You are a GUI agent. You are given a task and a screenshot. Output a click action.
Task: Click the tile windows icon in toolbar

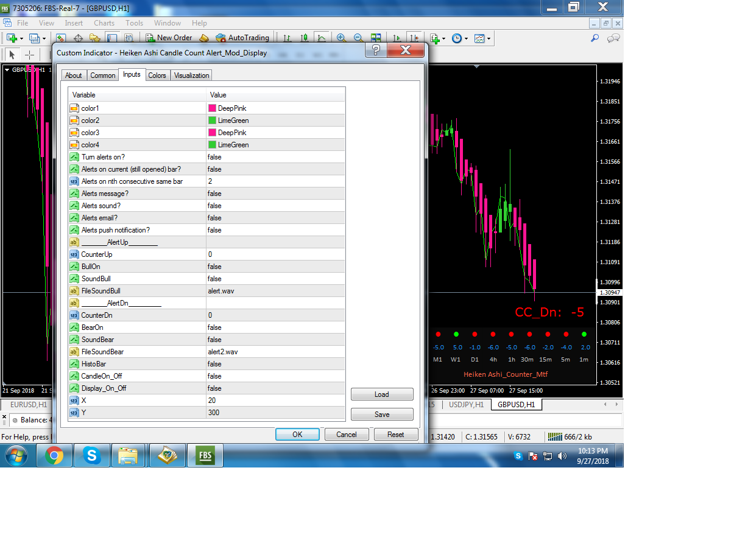(376, 38)
